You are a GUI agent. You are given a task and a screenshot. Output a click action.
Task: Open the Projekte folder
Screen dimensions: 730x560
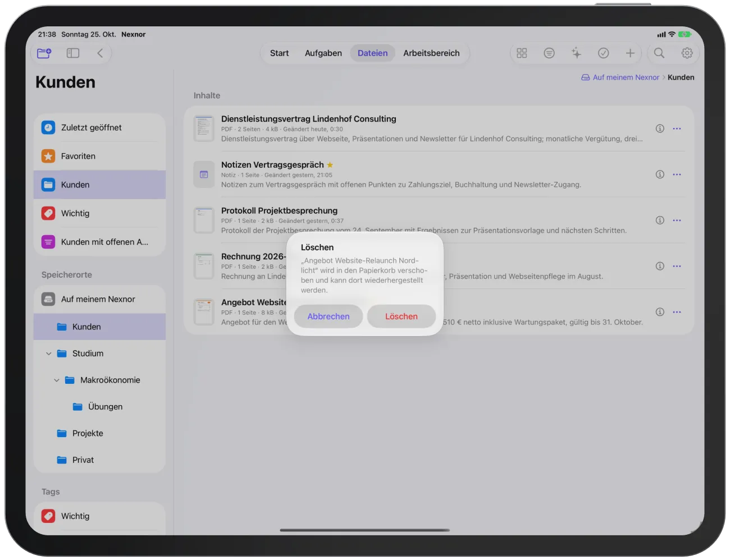click(x=99, y=433)
